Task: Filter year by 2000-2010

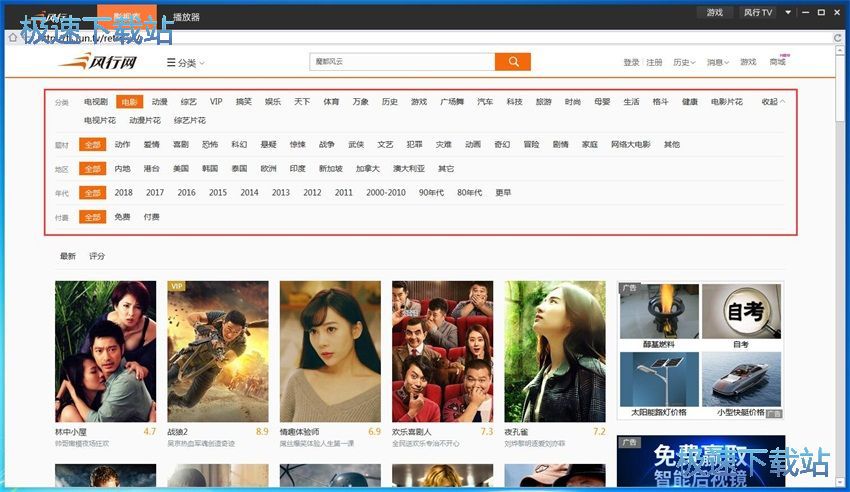Action: tap(385, 192)
